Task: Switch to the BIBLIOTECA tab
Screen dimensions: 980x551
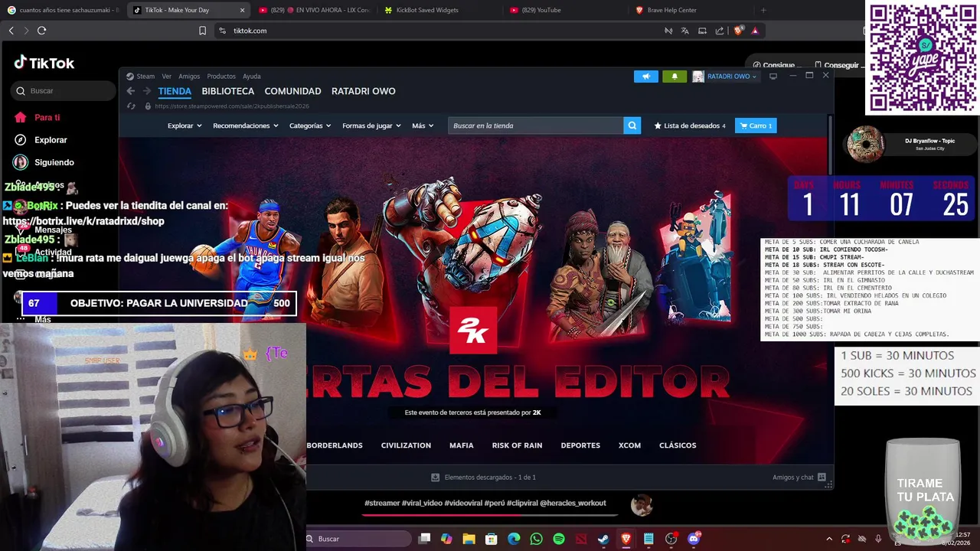Action: pos(228,91)
